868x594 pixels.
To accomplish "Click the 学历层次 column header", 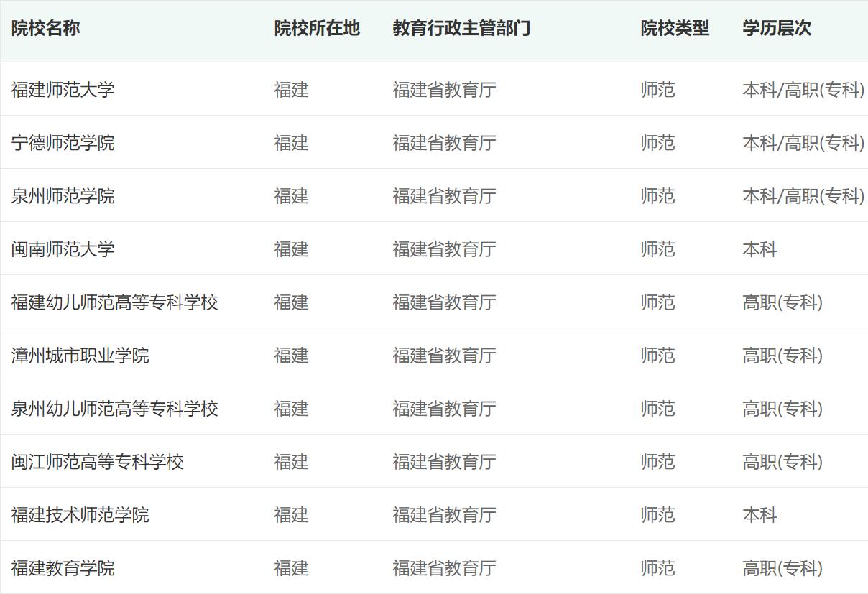I will tap(777, 29).
